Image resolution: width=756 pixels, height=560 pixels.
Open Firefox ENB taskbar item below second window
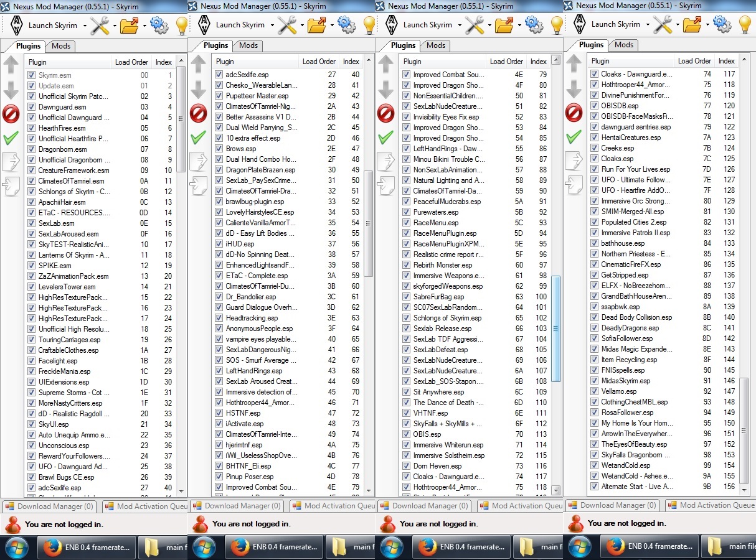pos(273,547)
